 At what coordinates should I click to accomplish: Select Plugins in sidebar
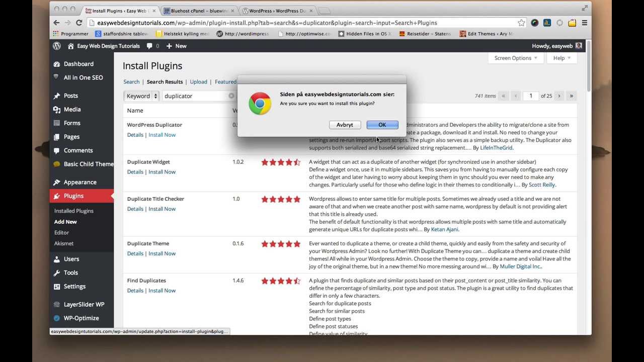pos(82,196)
